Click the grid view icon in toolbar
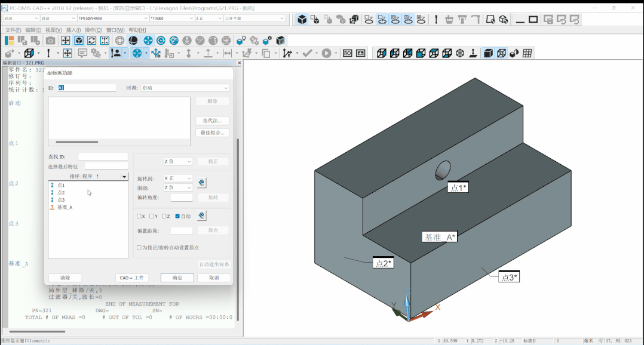Viewport: 644px width, 345px height. (528, 53)
